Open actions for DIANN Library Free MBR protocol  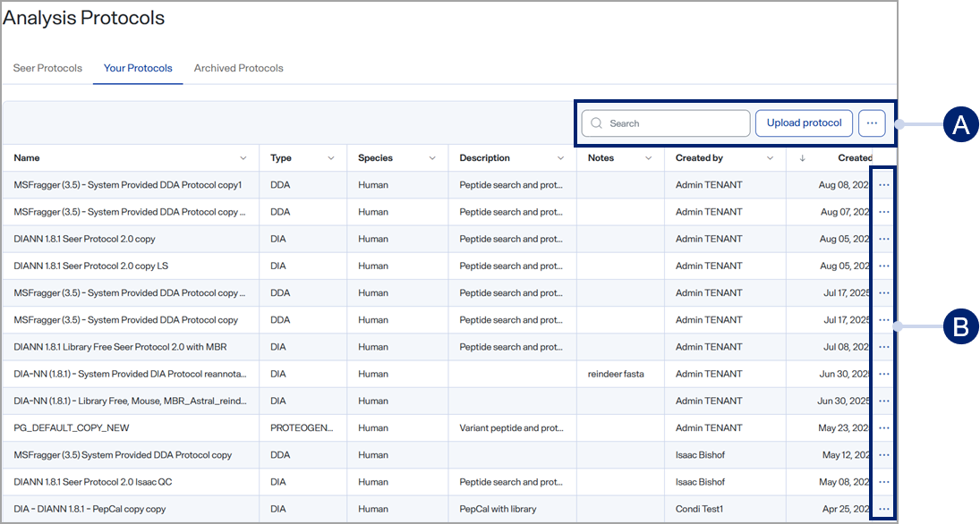pyautogui.click(x=883, y=347)
